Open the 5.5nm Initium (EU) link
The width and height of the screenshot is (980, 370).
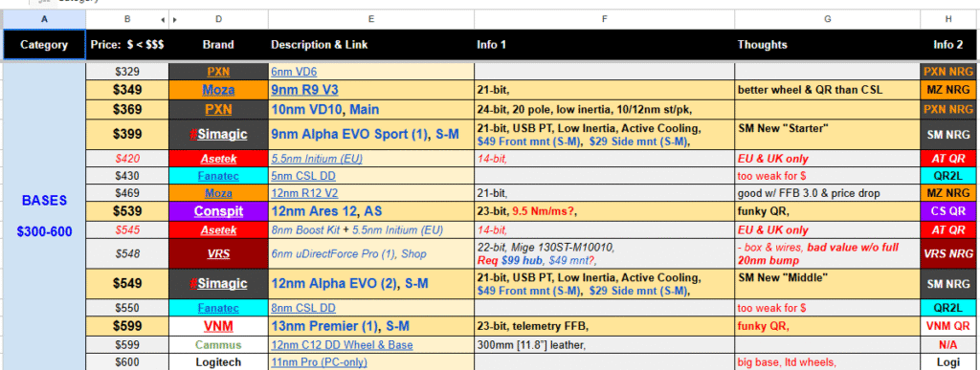pos(317,159)
